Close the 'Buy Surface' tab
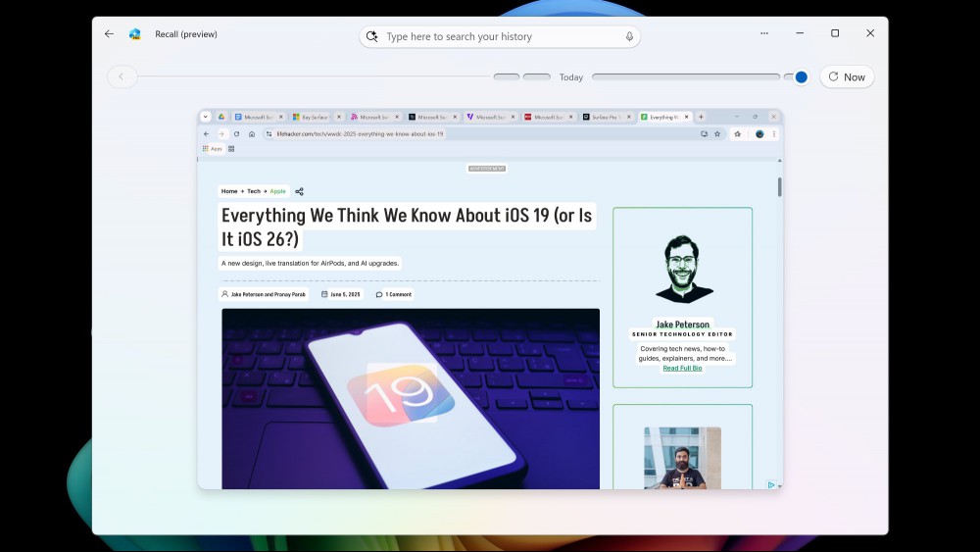The width and height of the screenshot is (980, 552). coord(339,117)
